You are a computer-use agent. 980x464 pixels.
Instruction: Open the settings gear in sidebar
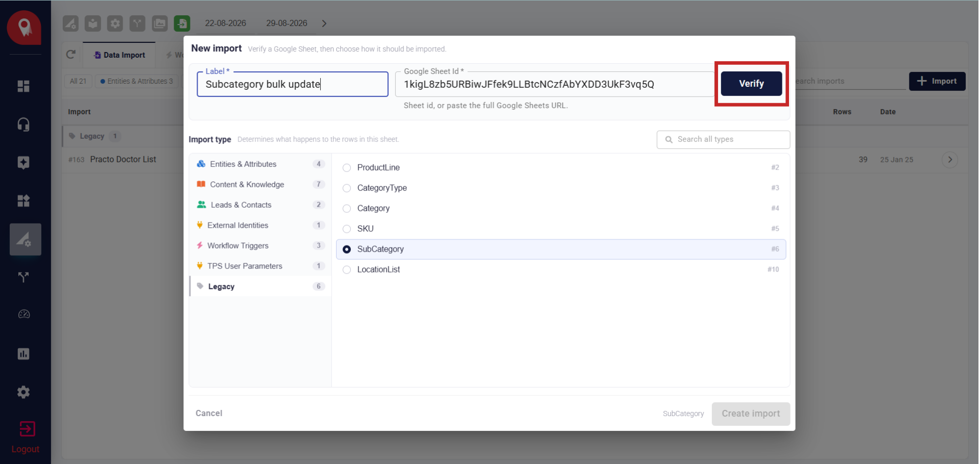23,392
